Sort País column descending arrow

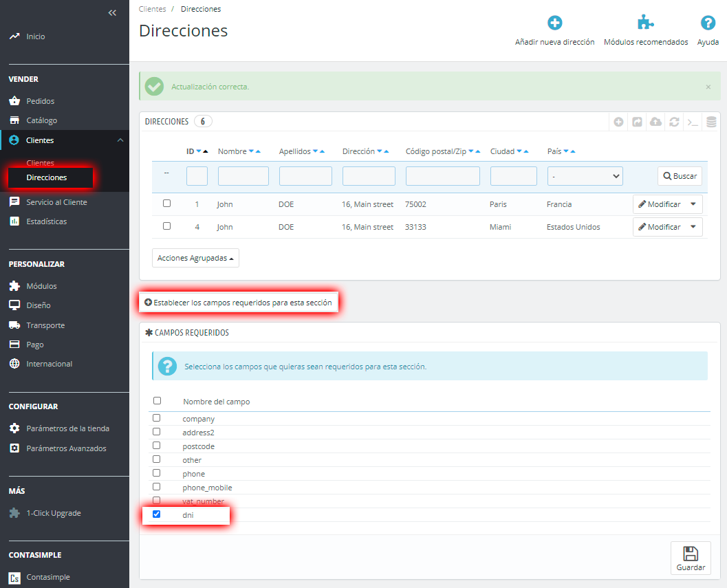pyautogui.click(x=566, y=151)
